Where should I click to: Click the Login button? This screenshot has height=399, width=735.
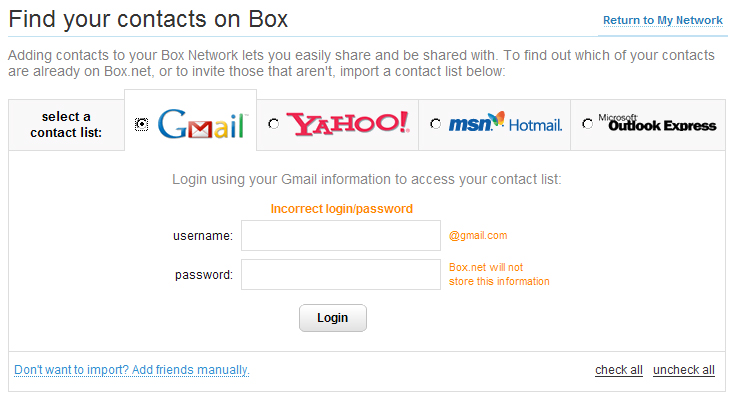coord(333,318)
